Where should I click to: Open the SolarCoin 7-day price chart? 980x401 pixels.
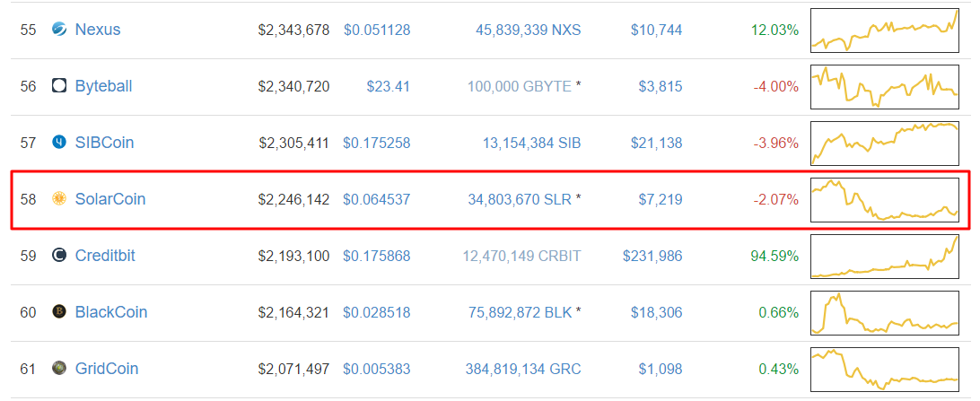tap(884, 200)
